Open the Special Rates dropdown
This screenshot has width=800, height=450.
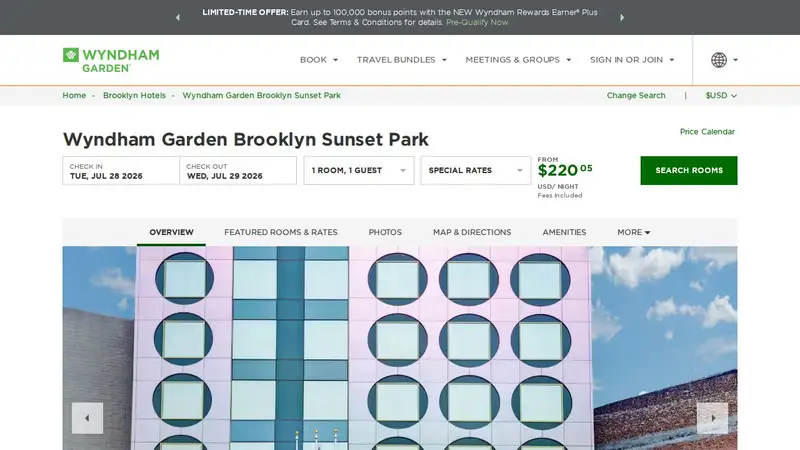pyautogui.click(x=476, y=170)
